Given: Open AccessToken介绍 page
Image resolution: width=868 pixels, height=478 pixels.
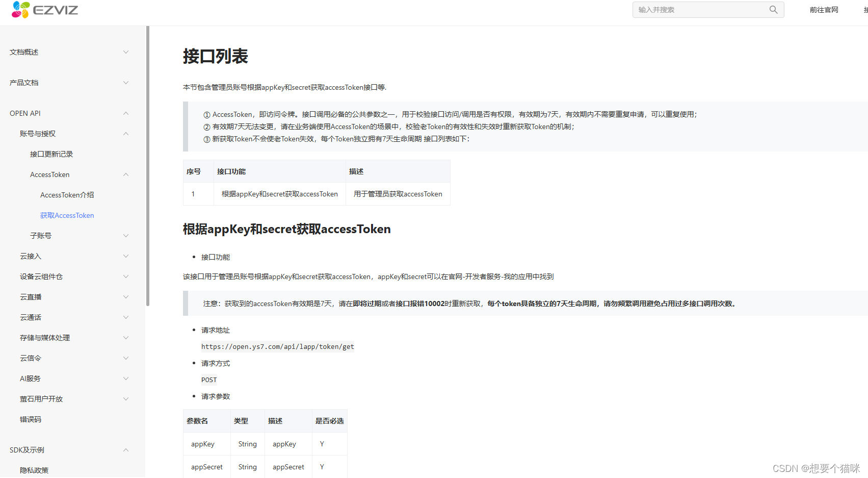Looking at the screenshot, I should [67, 195].
